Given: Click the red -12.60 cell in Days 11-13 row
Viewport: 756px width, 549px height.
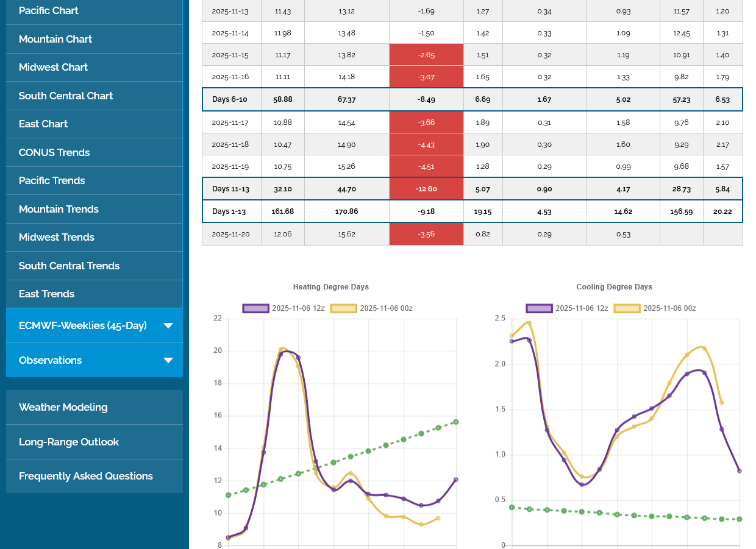Looking at the screenshot, I should pos(426,189).
